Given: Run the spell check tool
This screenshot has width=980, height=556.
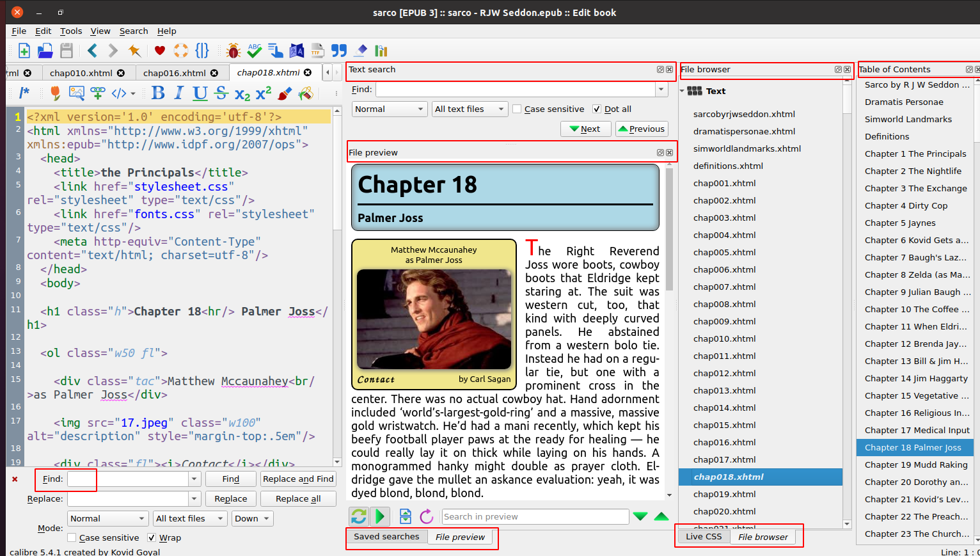Looking at the screenshot, I should 255,51.
